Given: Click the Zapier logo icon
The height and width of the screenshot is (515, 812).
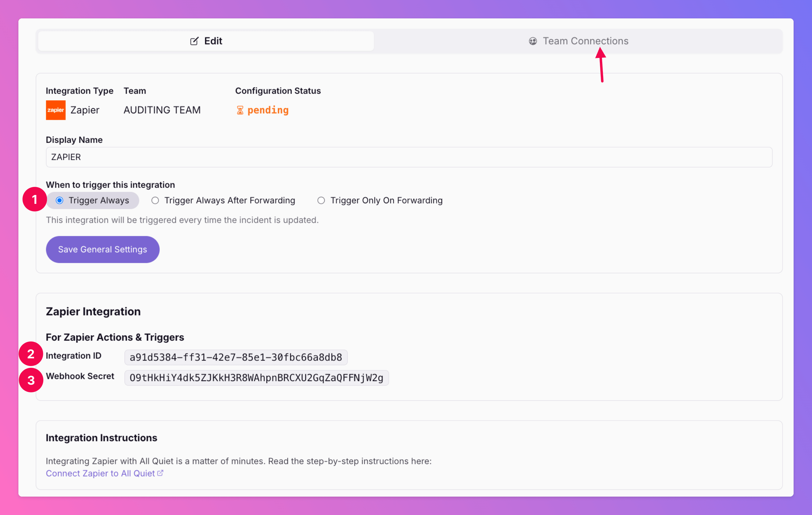Looking at the screenshot, I should coord(56,110).
